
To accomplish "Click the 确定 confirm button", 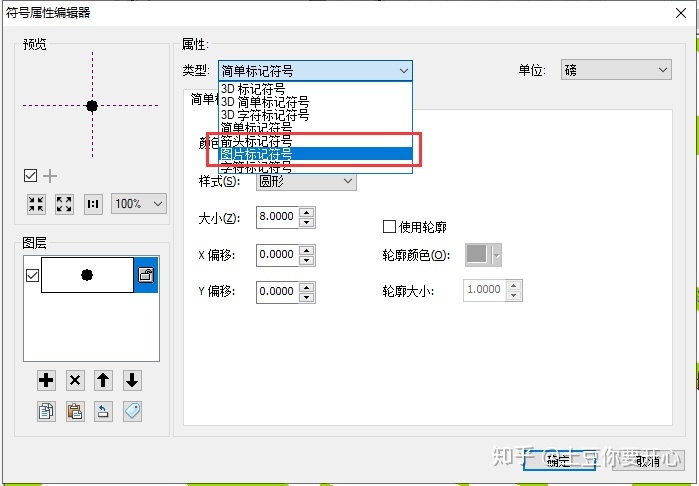I will pyautogui.click(x=559, y=461).
